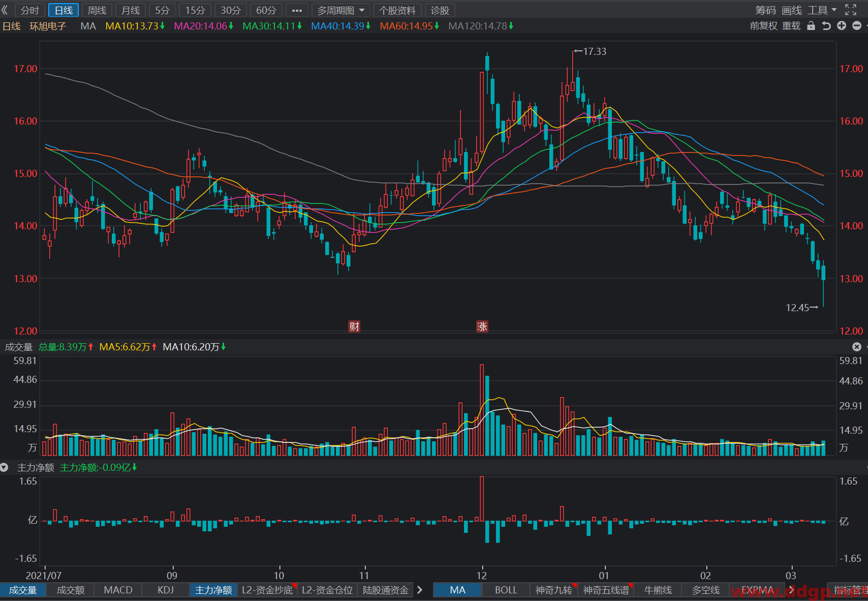Switch to 月线 monthly chart

point(131,10)
